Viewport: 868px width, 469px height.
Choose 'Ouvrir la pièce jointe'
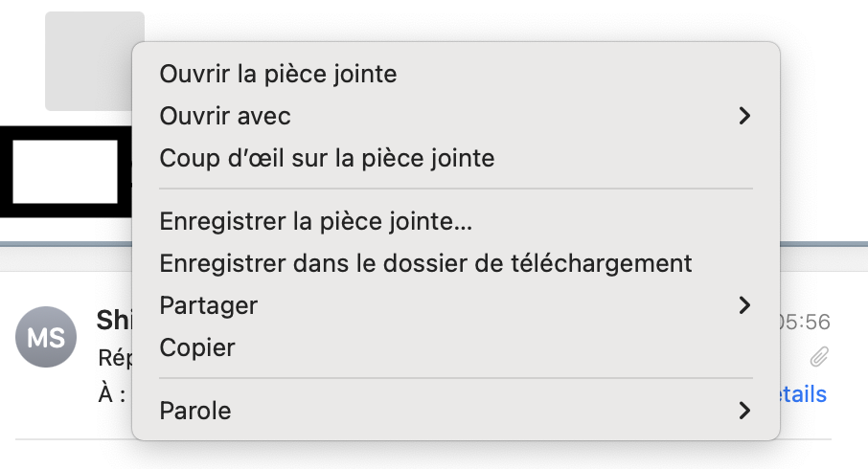278,74
